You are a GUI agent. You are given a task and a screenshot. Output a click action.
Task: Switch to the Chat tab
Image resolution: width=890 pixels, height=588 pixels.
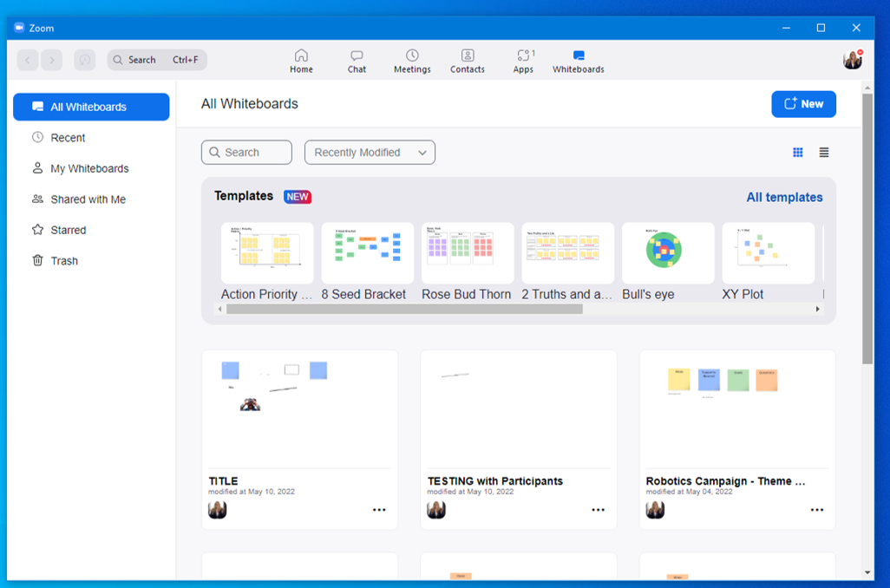[x=357, y=62]
